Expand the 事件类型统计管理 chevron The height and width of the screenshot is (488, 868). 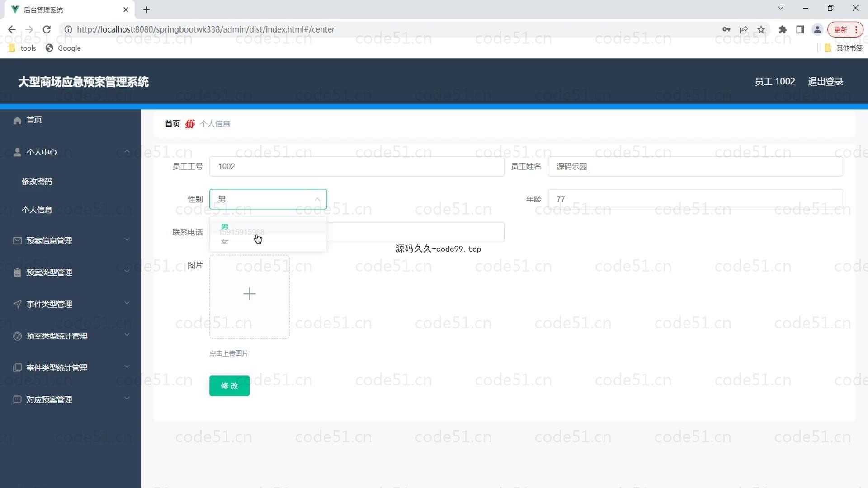[127, 366]
